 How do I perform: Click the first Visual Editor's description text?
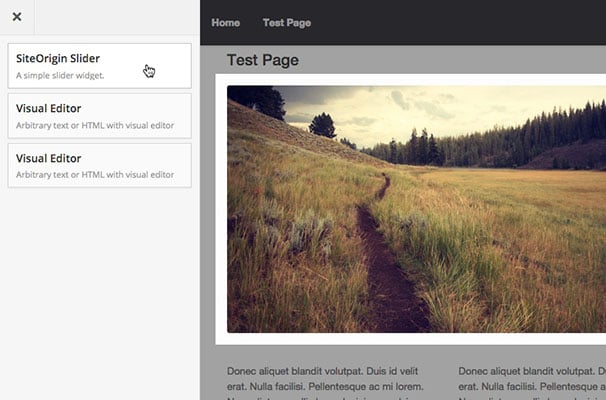(x=95, y=125)
